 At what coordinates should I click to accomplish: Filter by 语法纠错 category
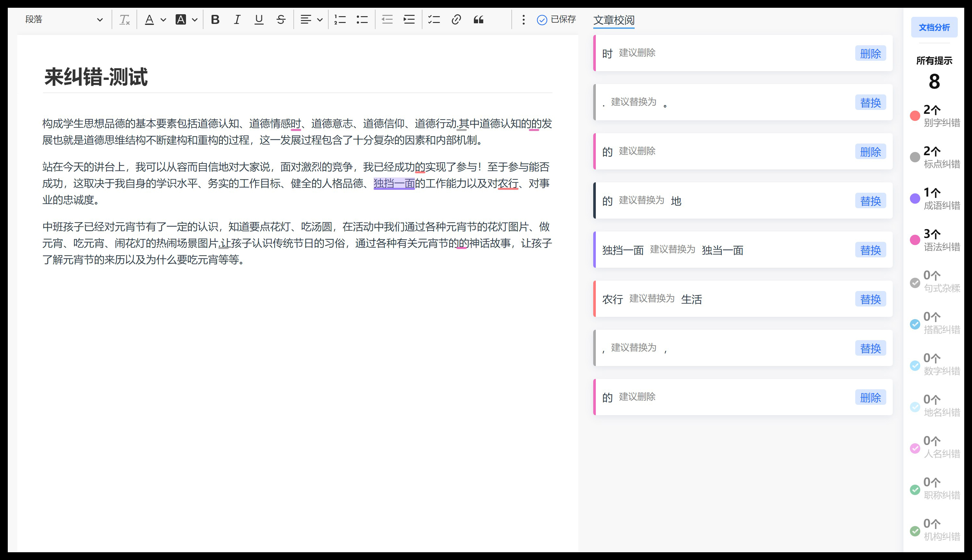(935, 240)
